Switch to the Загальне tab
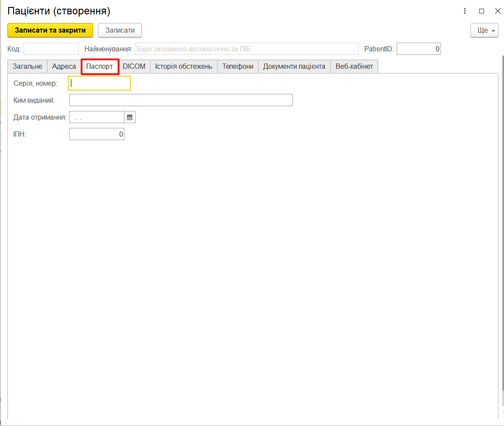 point(27,67)
